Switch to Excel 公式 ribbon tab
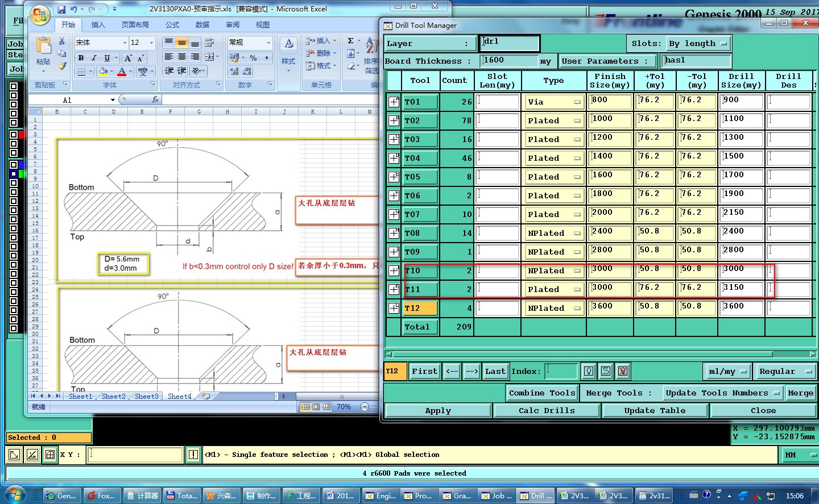Image resolution: width=819 pixels, height=504 pixels. pos(172,25)
